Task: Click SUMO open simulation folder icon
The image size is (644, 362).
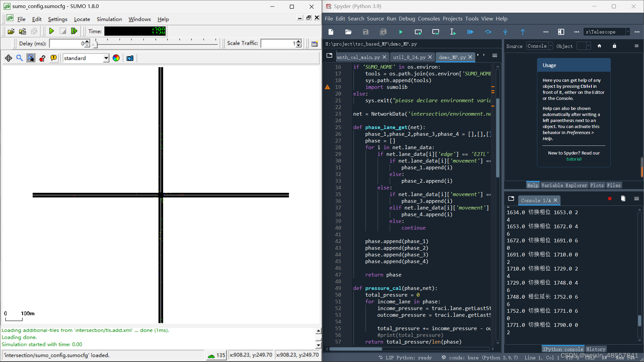Action: (11, 31)
